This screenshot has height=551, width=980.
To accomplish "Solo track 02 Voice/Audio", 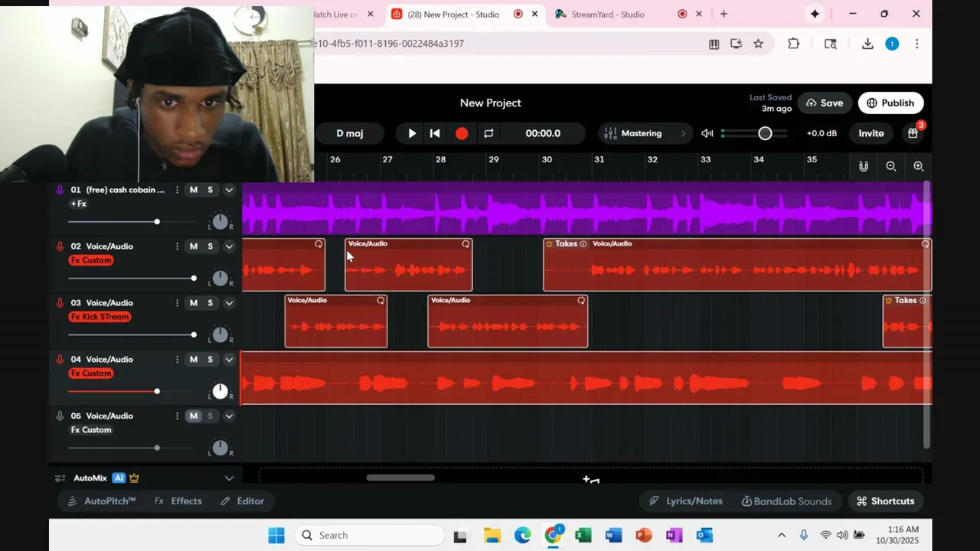I will [210, 246].
